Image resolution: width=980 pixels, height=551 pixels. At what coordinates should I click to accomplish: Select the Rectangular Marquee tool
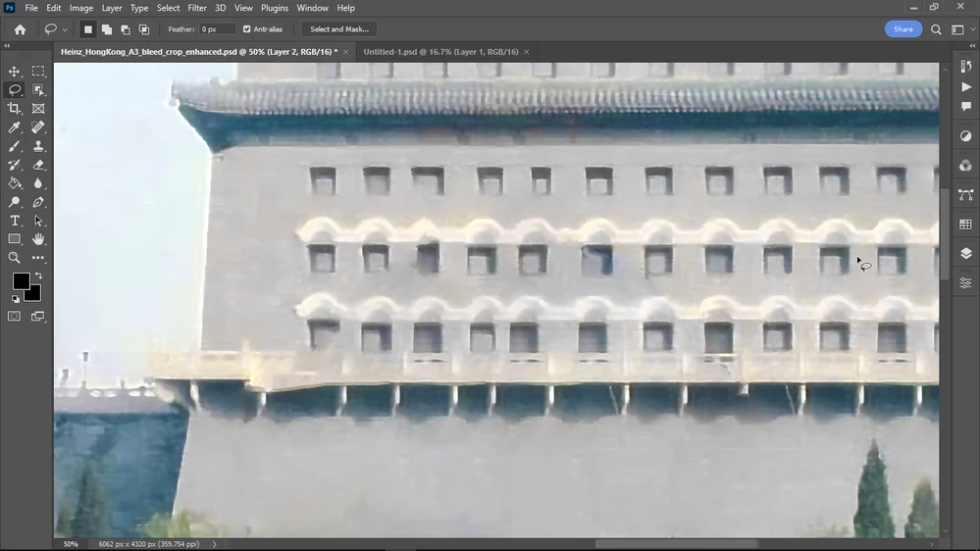38,72
